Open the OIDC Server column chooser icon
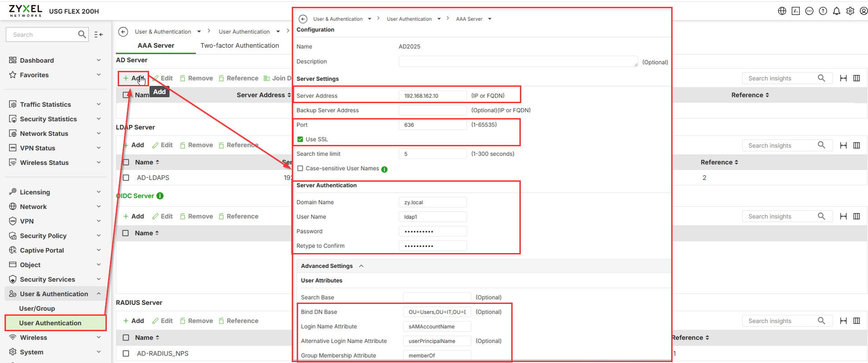 click(x=857, y=216)
